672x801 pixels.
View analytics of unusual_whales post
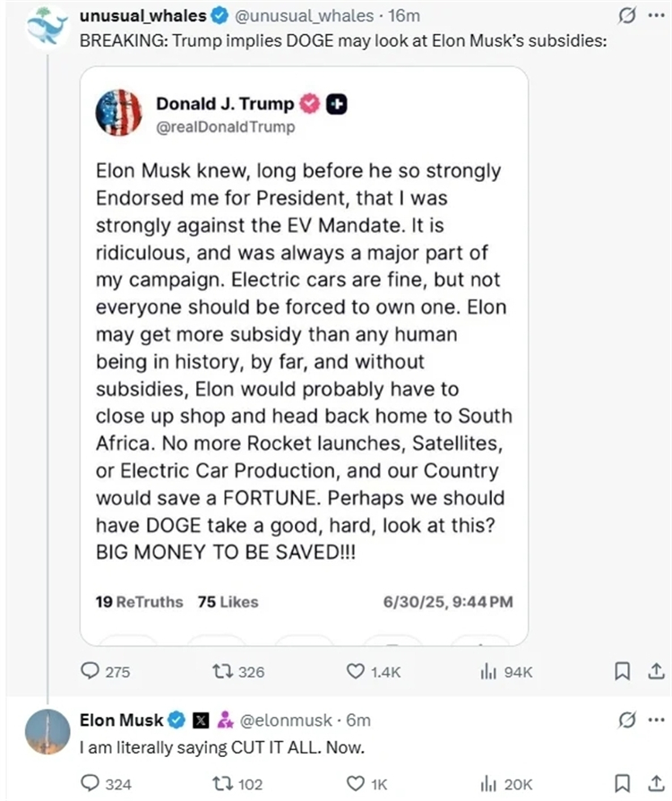489,672
